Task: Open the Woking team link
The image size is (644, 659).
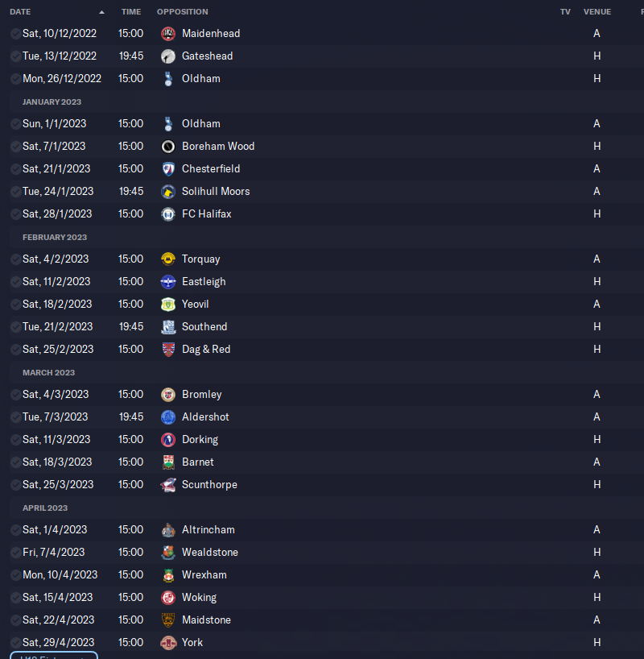Action: [199, 597]
